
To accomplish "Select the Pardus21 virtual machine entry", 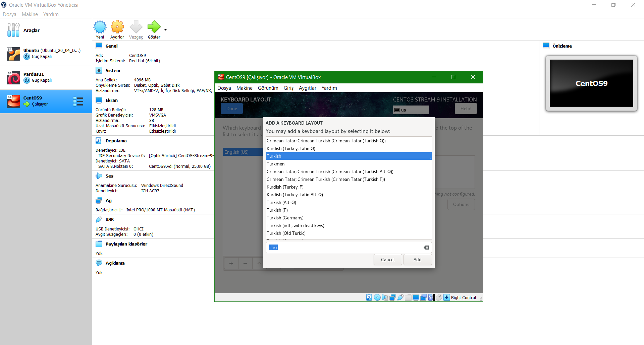I will (46, 77).
